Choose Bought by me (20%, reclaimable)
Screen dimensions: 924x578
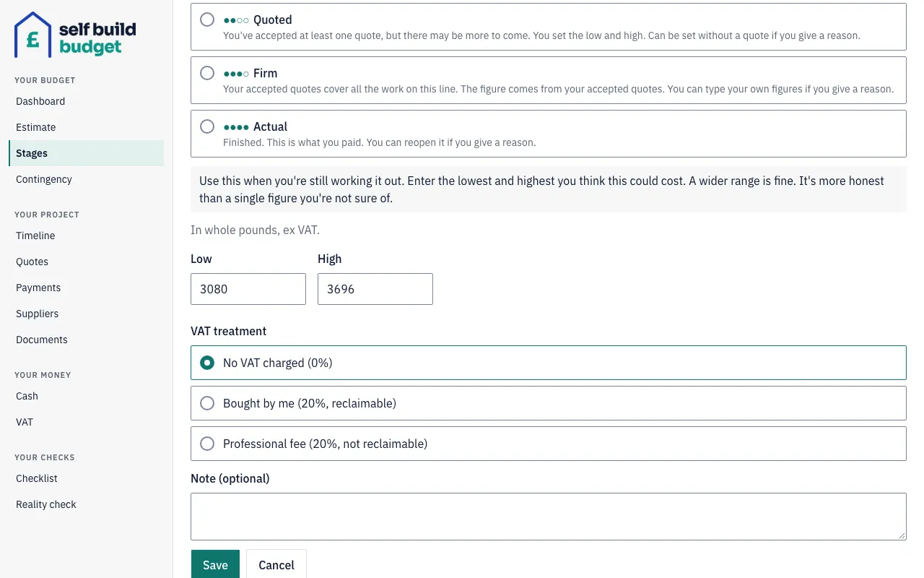tap(548, 403)
